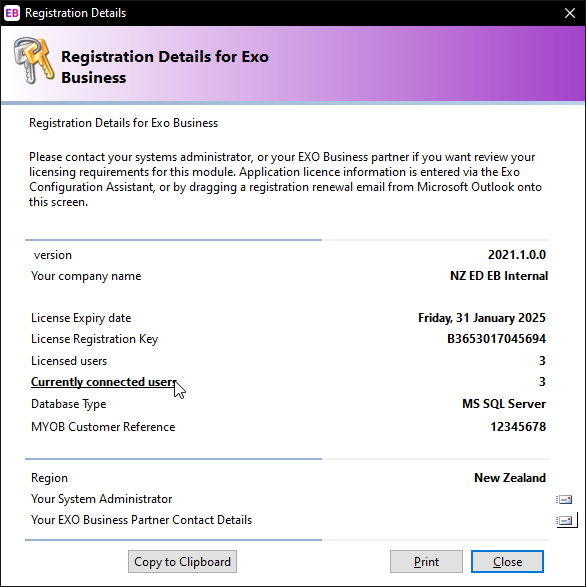
Task: Click the MYOB Customer Reference number 12345678
Action: coord(518,427)
